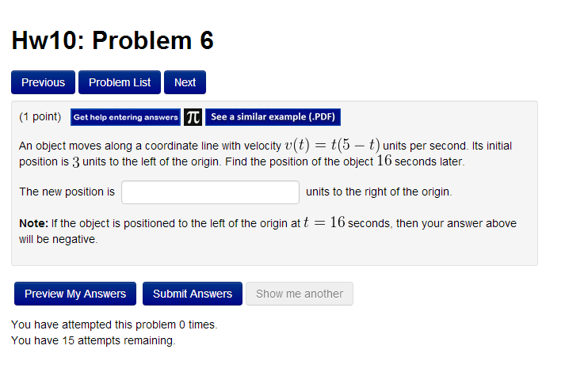Click the greyed-out Show me another button

click(300, 294)
